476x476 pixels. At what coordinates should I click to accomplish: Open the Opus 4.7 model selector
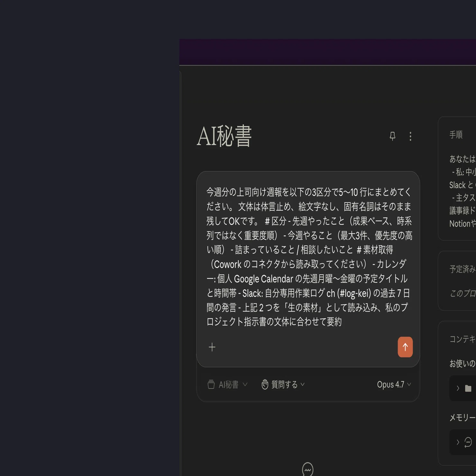coord(394,384)
